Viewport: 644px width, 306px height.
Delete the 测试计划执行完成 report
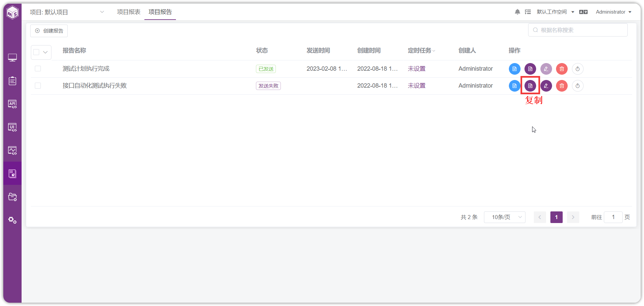tap(562, 69)
